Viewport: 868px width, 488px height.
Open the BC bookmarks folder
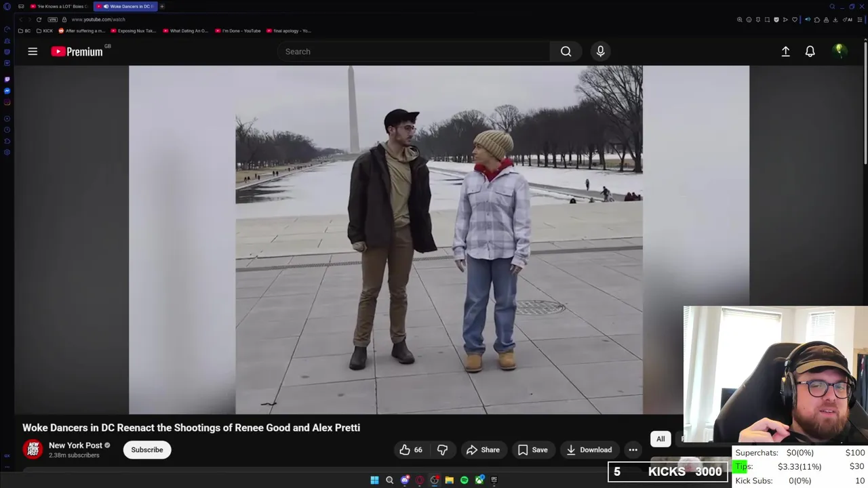pos(24,30)
